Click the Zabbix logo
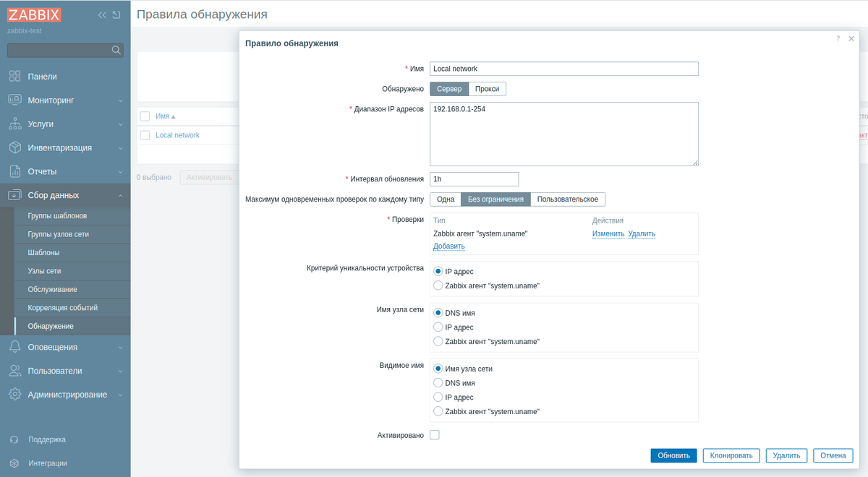 (35, 15)
